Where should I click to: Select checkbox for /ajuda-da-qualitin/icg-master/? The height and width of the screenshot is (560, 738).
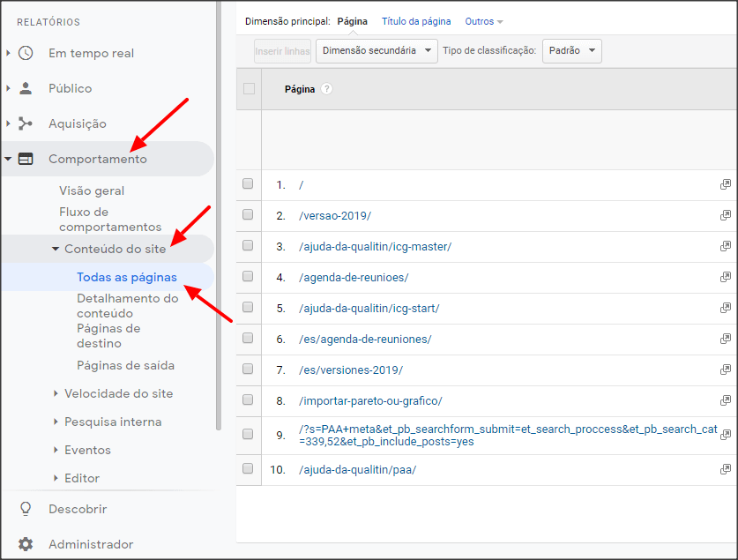(x=248, y=245)
